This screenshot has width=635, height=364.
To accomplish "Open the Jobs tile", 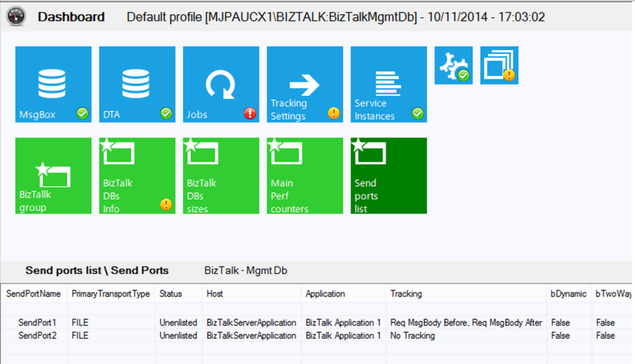I will [221, 84].
